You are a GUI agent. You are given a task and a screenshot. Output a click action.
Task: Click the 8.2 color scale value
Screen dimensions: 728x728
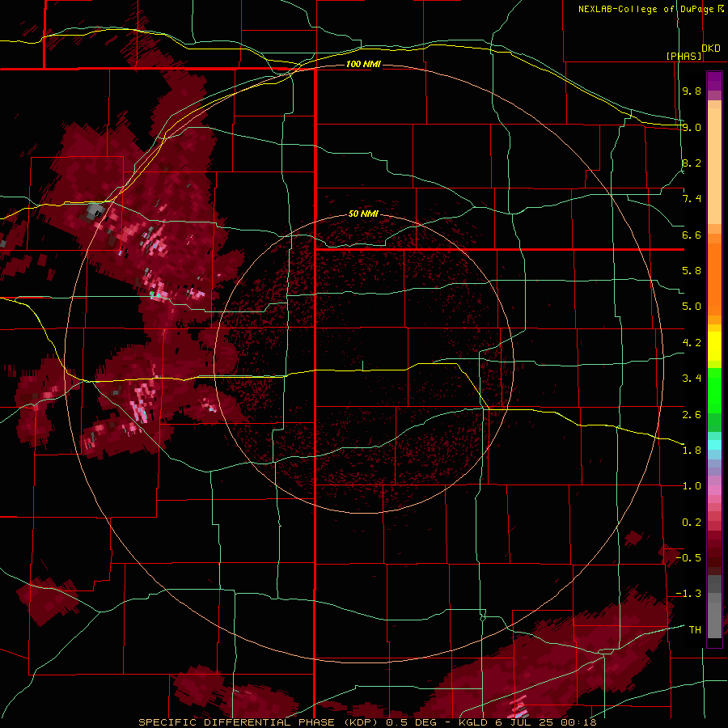coord(692,163)
